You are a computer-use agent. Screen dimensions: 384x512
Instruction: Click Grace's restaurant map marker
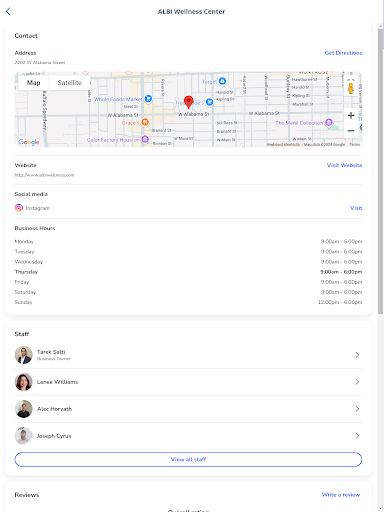(x=145, y=122)
